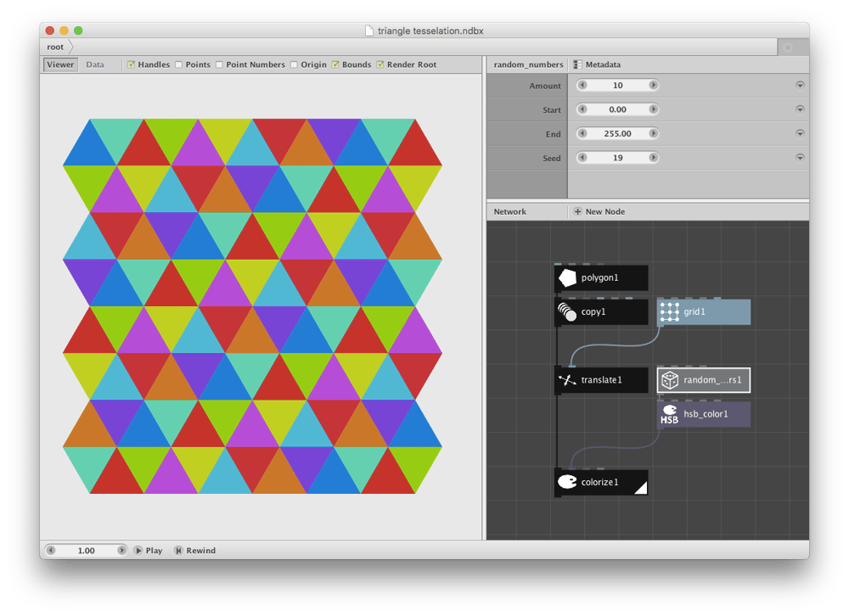Screen dimensions: 849x616
Task: Click the hsb_color1 HSB icon
Action: pos(670,414)
